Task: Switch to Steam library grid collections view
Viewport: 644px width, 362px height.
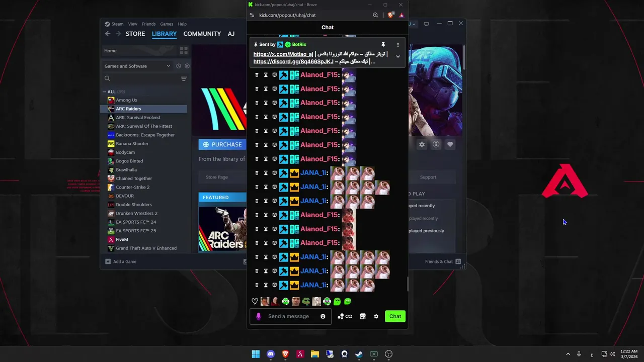Action: 184,51
